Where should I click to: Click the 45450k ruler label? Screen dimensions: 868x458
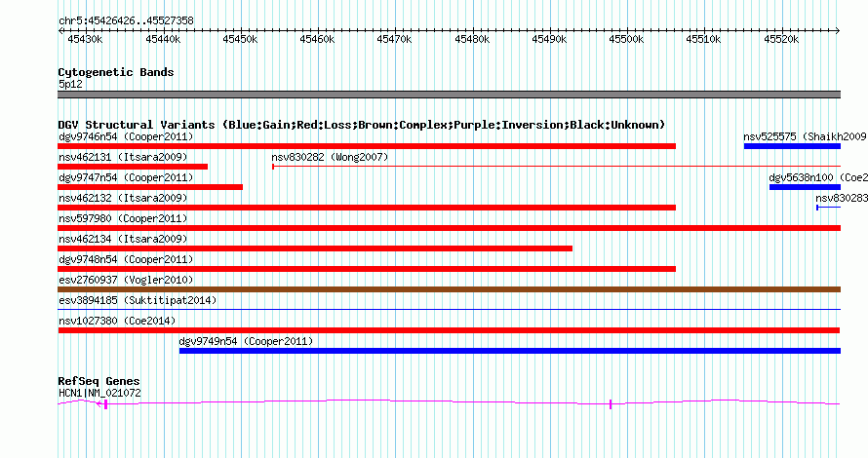click(x=240, y=39)
